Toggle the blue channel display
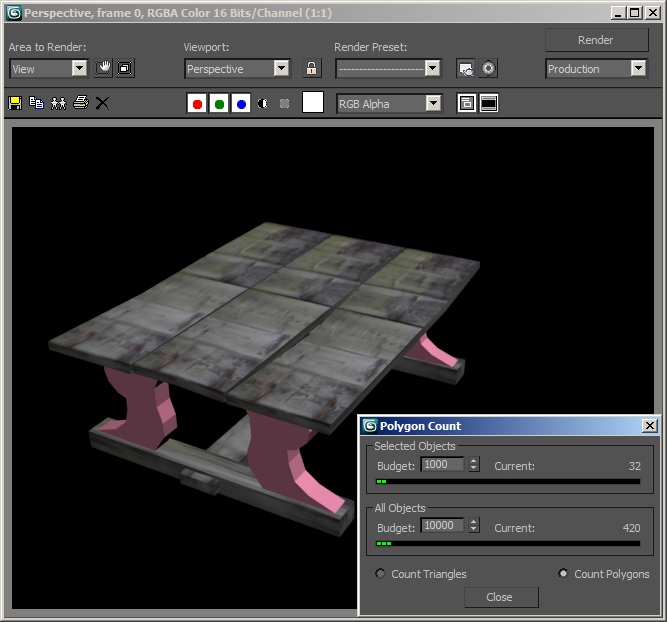This screenshot has height=622, width=667. click(241, 103)
